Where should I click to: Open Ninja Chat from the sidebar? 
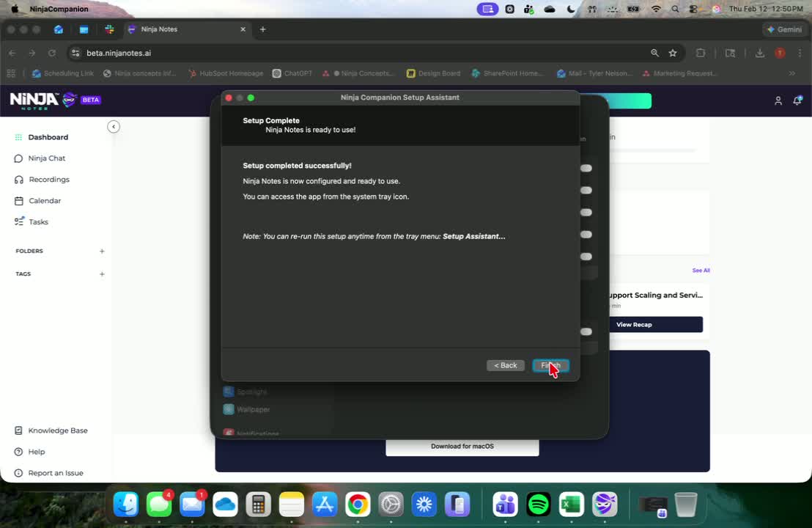(x=46, y=158)
